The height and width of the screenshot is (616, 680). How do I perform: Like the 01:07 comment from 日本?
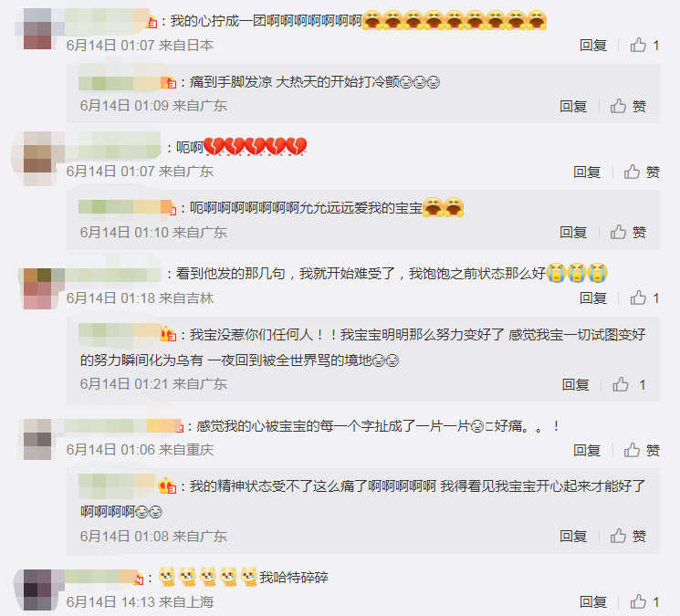point(644,45)
